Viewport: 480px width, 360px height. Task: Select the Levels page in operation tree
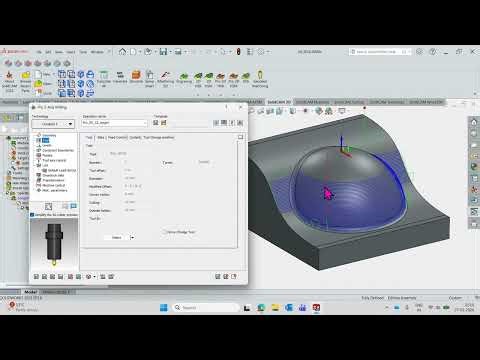[47, 145]
